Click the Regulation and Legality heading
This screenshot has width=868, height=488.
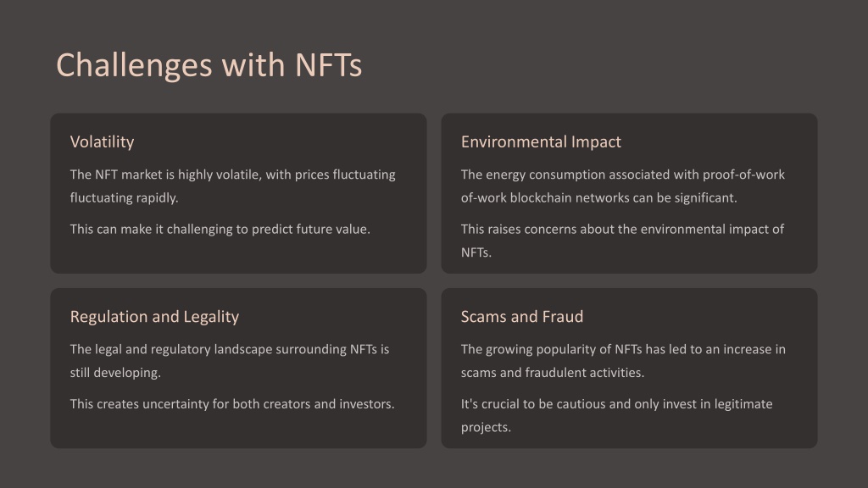point(154,317)
